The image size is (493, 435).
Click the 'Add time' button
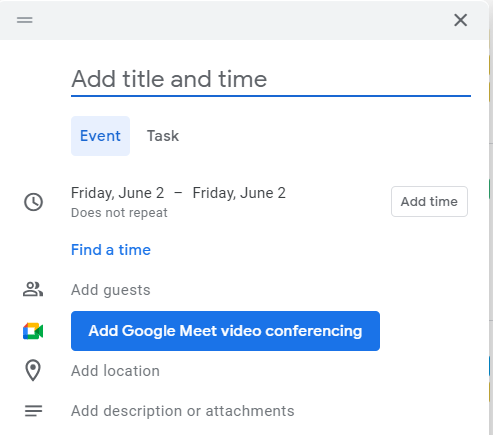click(429, 202)
